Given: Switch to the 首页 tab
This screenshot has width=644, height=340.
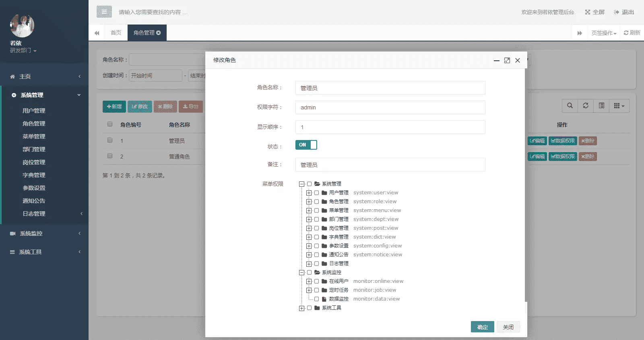Looking at the screenshot, I should pyautogui.click(x=116, y=33).
